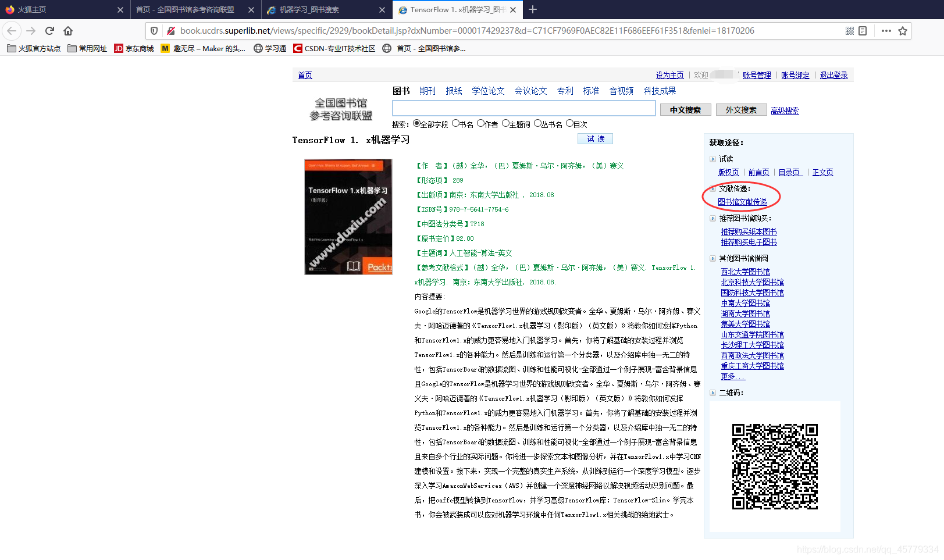Open the 正文页 preview link
Image resolution: width=944 pixels, height=560 pixels.
tap(822, 172)
